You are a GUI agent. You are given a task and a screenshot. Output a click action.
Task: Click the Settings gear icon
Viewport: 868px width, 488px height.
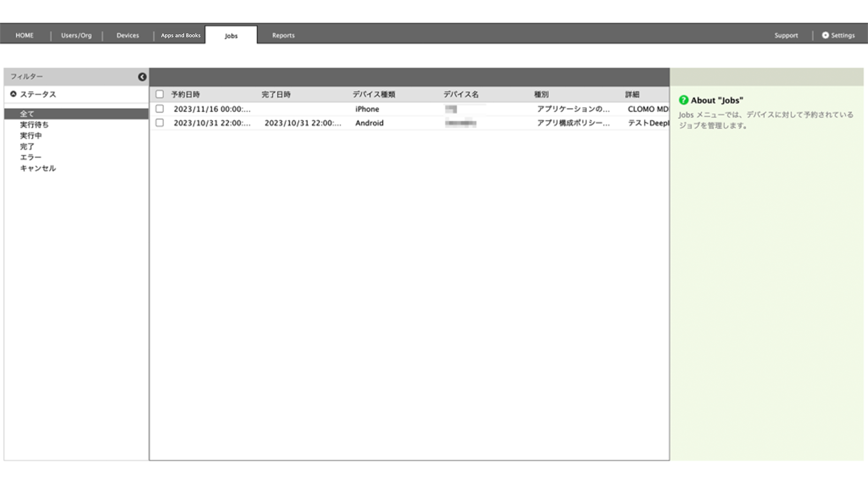tap(825, 35)
